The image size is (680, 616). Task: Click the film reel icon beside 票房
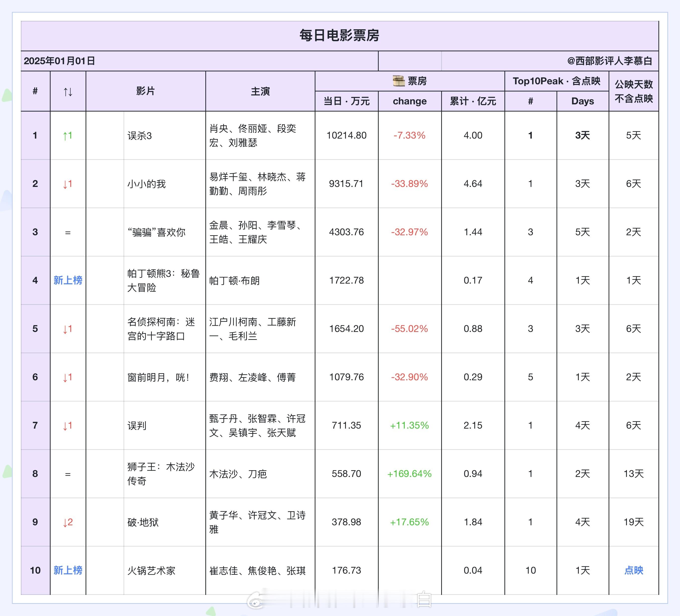coord(399,81)
